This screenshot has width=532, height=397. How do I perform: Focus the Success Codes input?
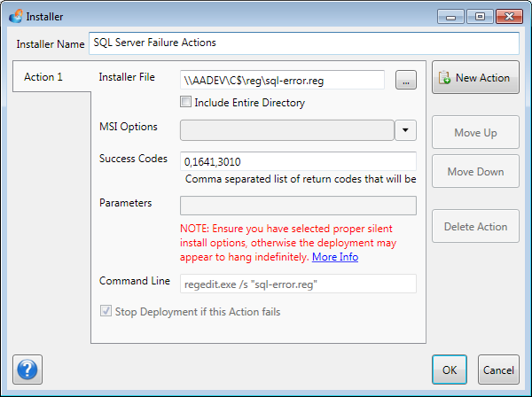(298, 161)
